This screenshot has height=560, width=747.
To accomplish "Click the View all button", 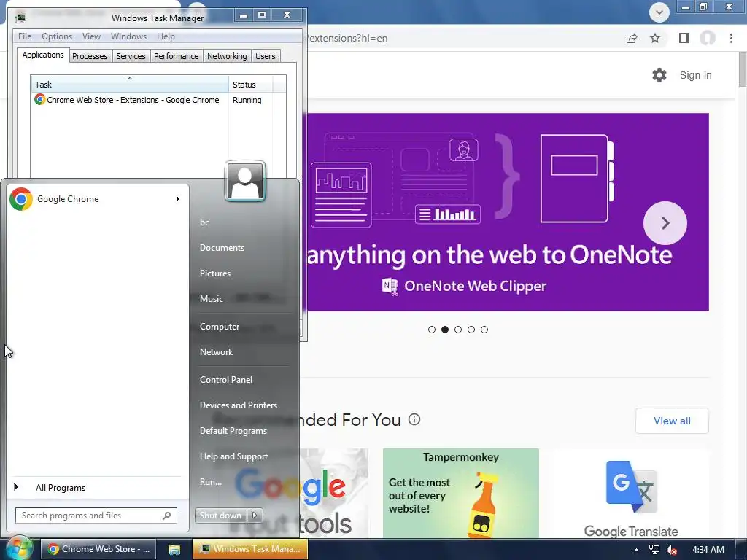I will click(x=672, y=421).
